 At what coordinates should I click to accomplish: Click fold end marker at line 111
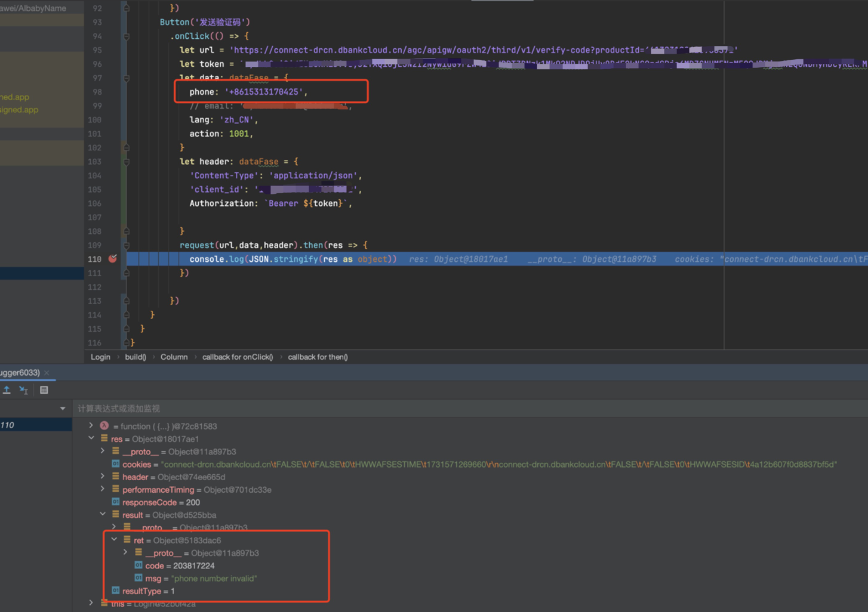click(x=126, y=273)
